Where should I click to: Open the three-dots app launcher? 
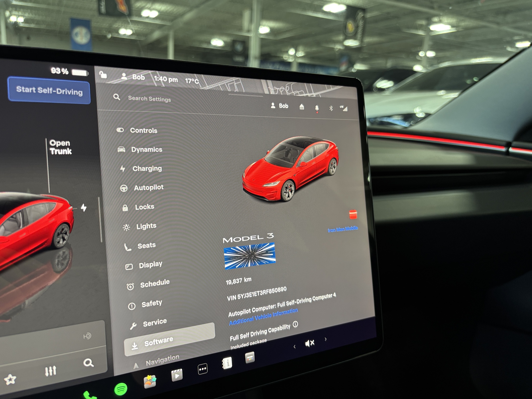[x=203, y=369]
